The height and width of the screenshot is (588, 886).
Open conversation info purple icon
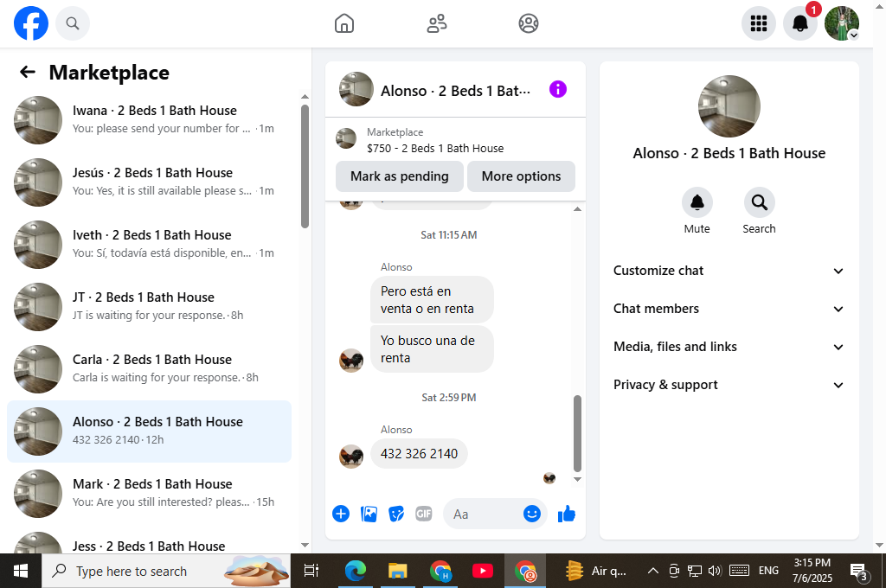click(558, 89)
